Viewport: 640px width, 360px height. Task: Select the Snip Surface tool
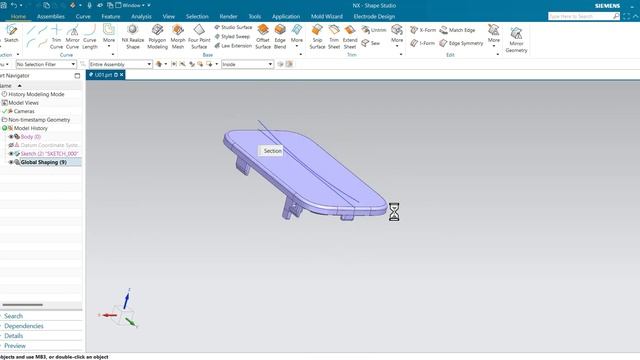317,37
